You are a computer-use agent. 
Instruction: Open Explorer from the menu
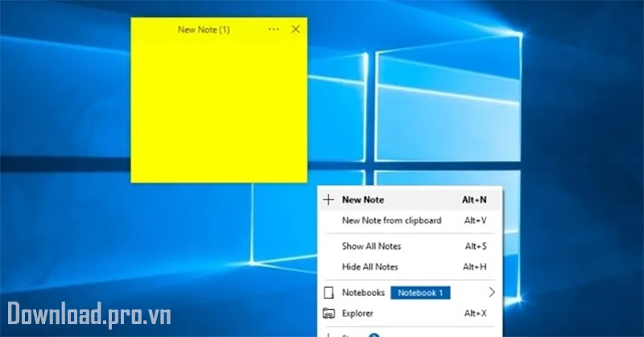410,313
